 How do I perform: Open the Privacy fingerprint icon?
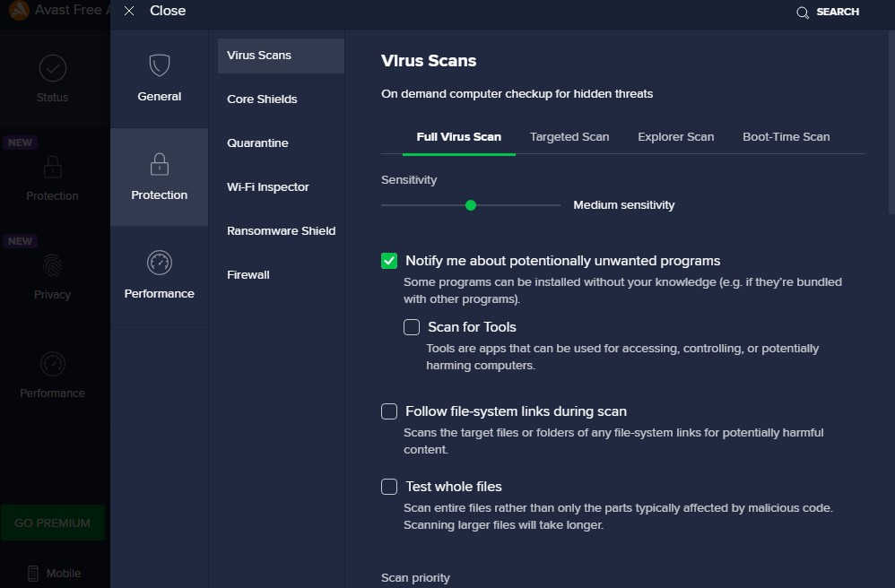52,265
